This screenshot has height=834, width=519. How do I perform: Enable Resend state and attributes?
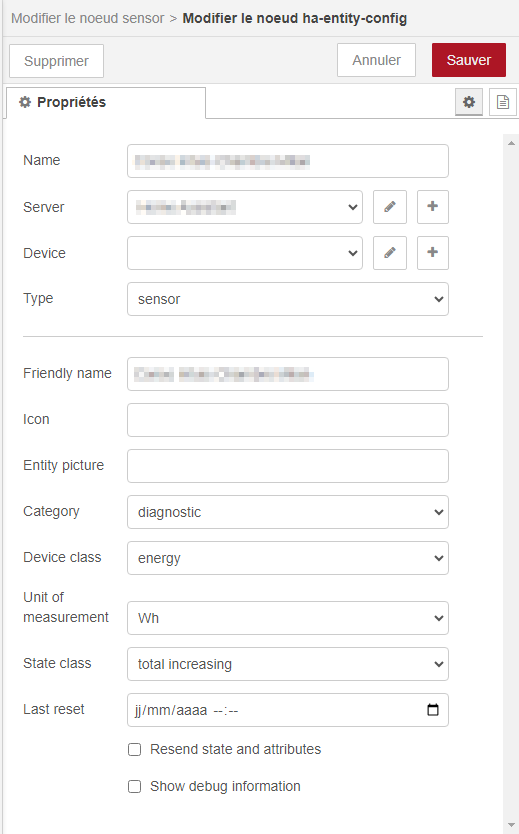[135, 749]
